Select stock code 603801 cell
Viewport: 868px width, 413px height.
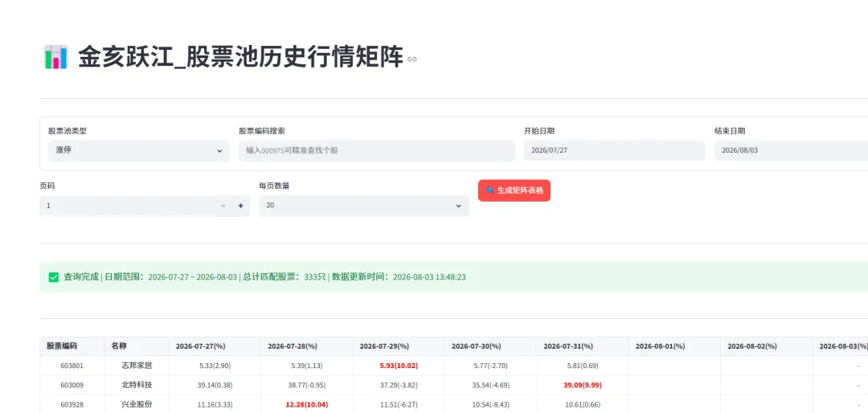click(72, 366)
